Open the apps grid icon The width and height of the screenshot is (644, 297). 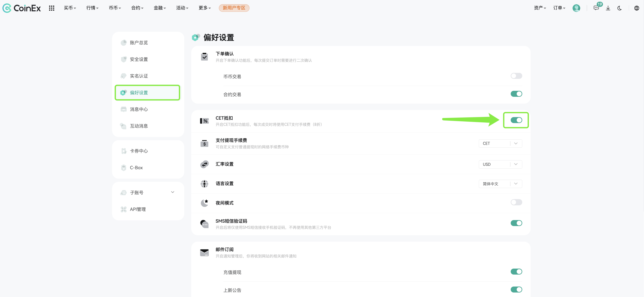click(52, 8)
